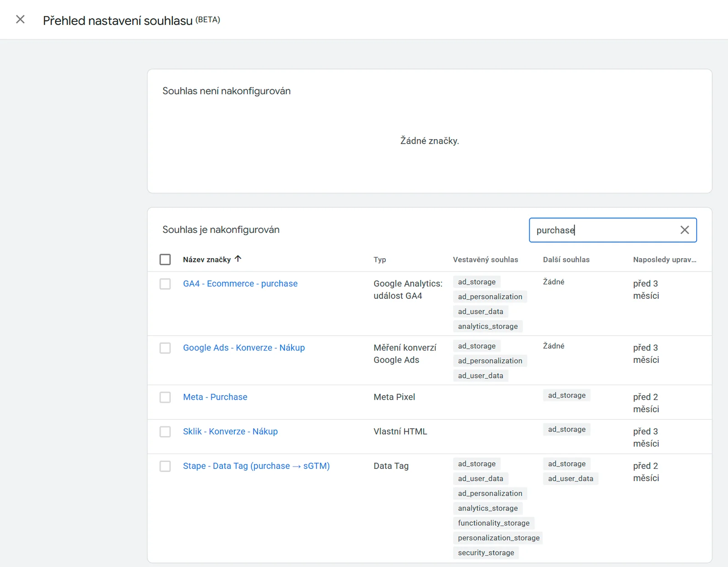Tick checkbox for Google Ads - Konverze - Nákup
Image resolution: width=728 pixels, height=567 pixels.
tap(165, 348)
